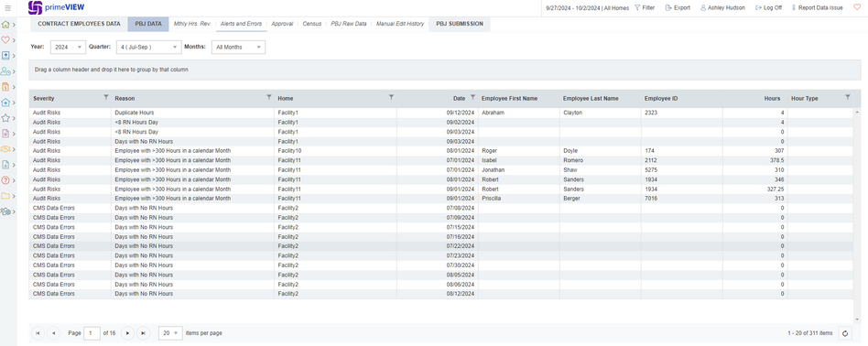This screenshot has height=346, width=868.
Task: Click the heart icon in top-right header
Action: 857,7
